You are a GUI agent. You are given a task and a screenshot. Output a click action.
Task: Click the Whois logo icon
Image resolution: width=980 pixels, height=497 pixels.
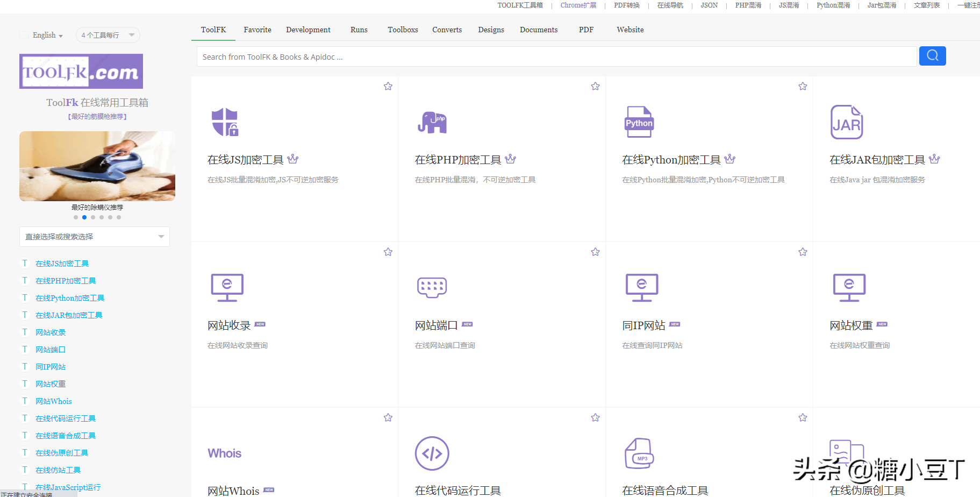pyautogui.click(x=225, y=453)
